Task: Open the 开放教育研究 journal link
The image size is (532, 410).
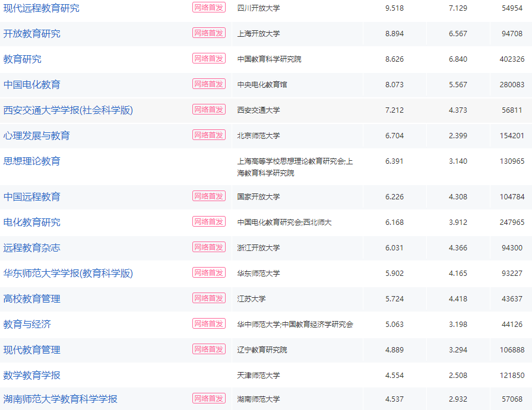Action: (32, 34)
